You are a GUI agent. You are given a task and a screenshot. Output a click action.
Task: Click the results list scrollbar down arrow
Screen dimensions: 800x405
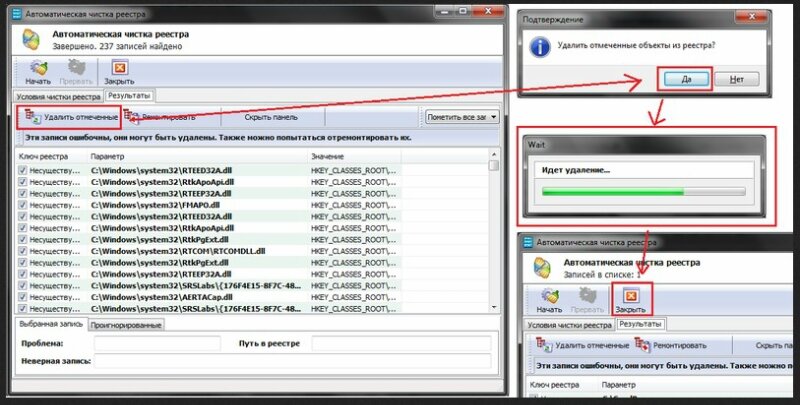493,308
